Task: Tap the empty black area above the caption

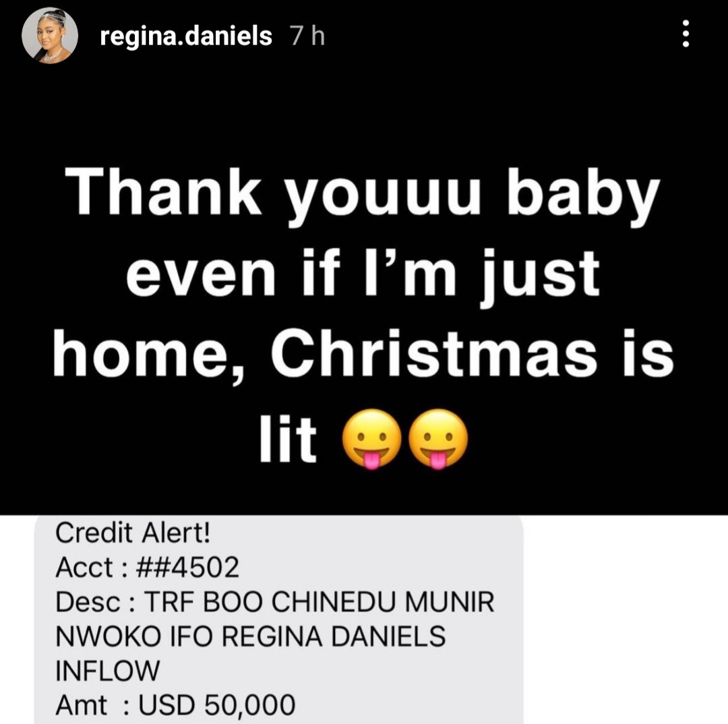Action: tap(364, 111)
